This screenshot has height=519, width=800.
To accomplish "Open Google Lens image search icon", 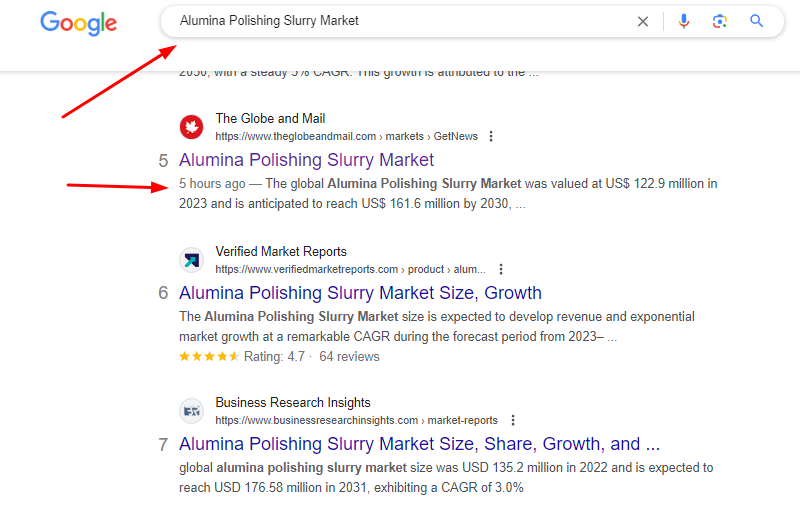I will [719, 21].
